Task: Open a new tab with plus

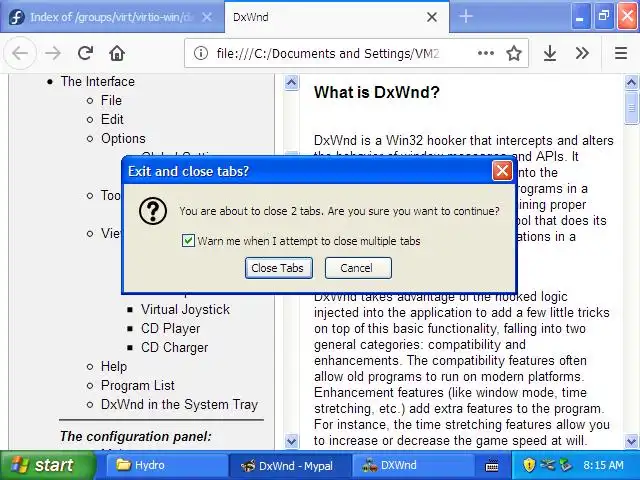Action: click(466, 16)
